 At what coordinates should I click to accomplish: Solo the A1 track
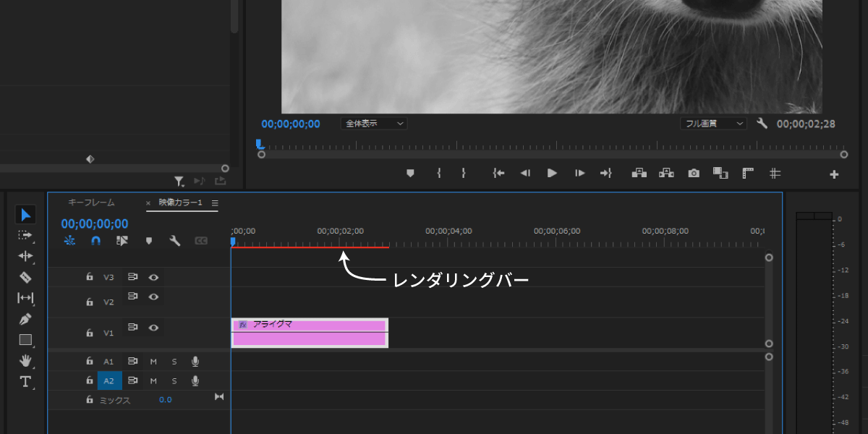point(174,361)
